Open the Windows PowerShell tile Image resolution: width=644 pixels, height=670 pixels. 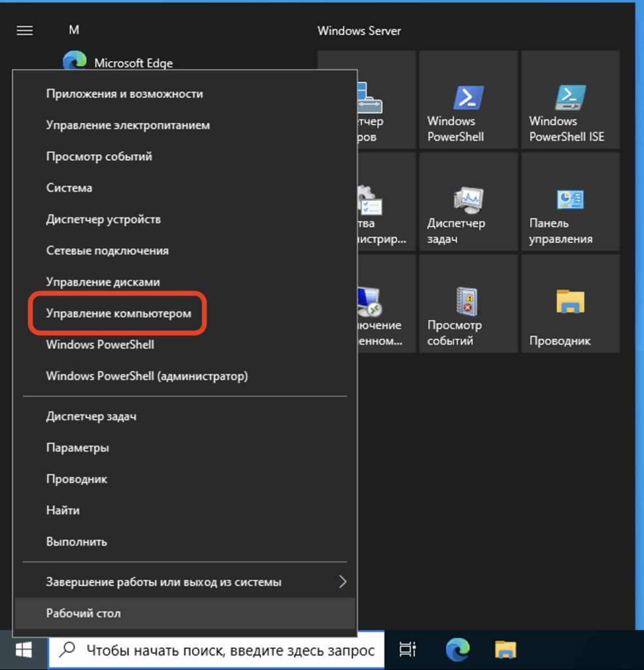click(469, 99)
